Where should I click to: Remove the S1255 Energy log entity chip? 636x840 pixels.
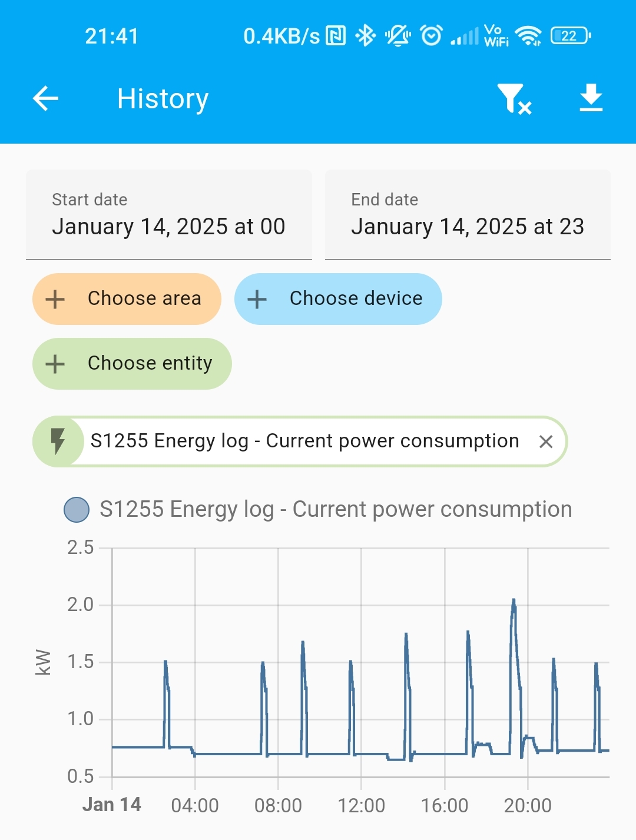[546, 441]
